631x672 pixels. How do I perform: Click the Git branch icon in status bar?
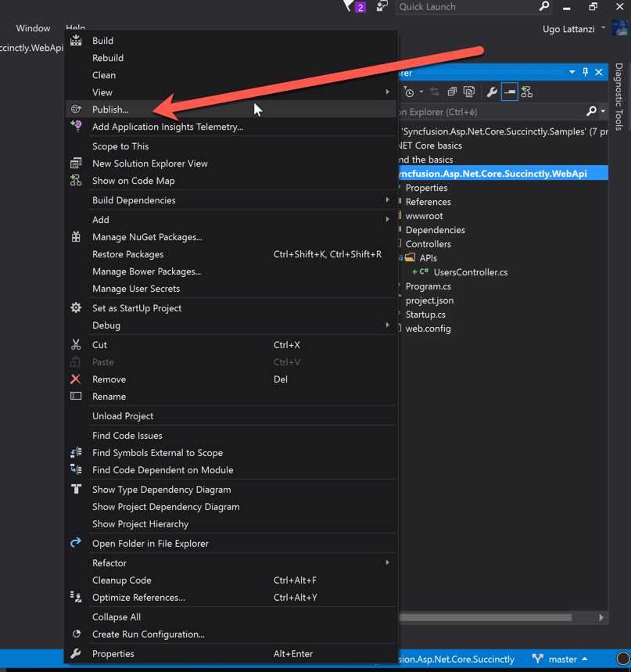tap(537, 659)
